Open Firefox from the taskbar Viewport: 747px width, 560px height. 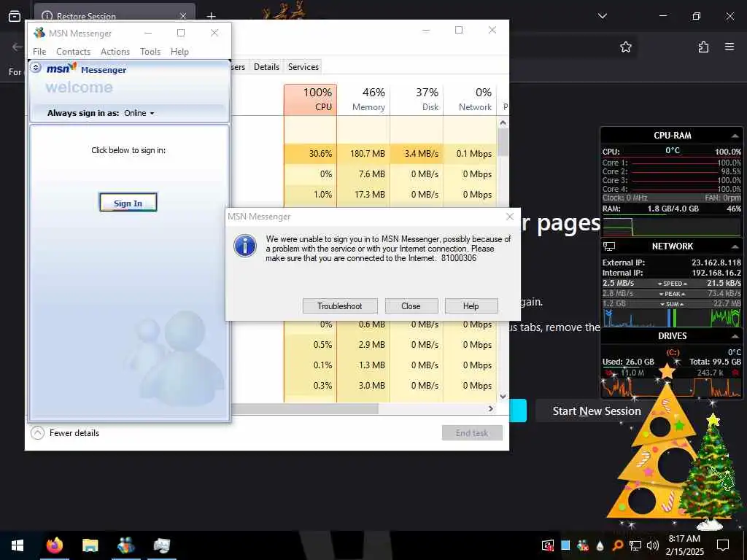54,545
